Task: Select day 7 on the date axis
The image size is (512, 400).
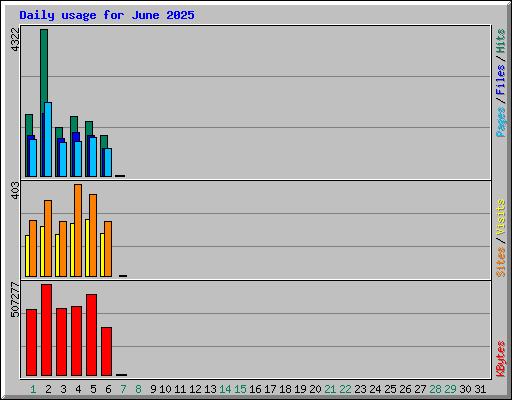Action: [x=123, y=389]
